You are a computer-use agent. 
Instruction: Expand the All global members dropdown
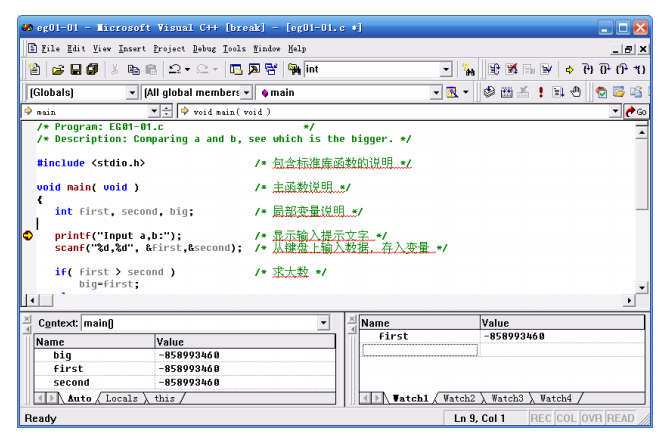(x=248, y=93)
